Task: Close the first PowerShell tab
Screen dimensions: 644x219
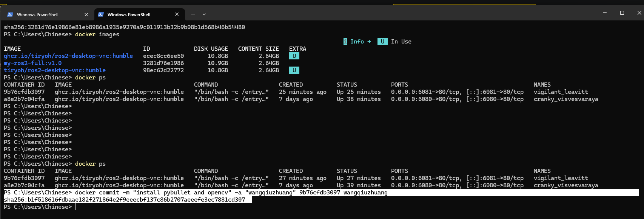Action: coord(86,14)
